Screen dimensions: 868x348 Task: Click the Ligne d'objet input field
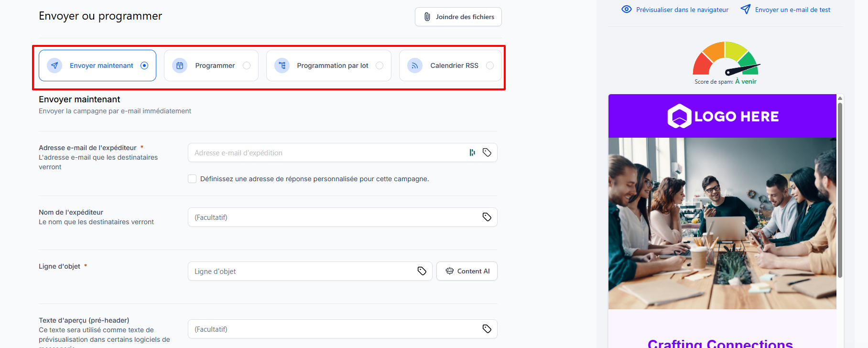[x=301, y=271]
